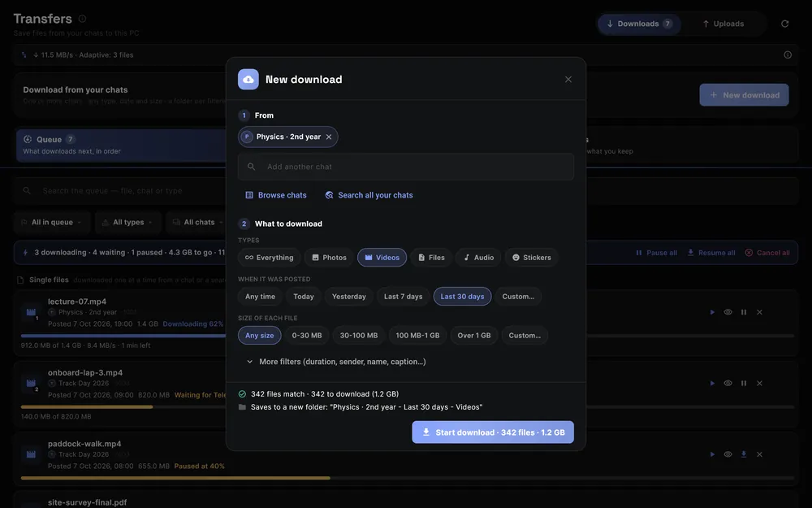
Task: Click the play icon on the onboard-lap-3.mp4 row
Action: pyautogui.click(x=713, y=383)
